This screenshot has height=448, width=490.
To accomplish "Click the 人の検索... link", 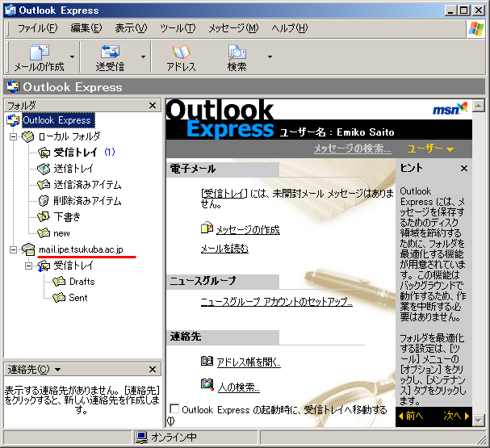I will pos(239,387).
